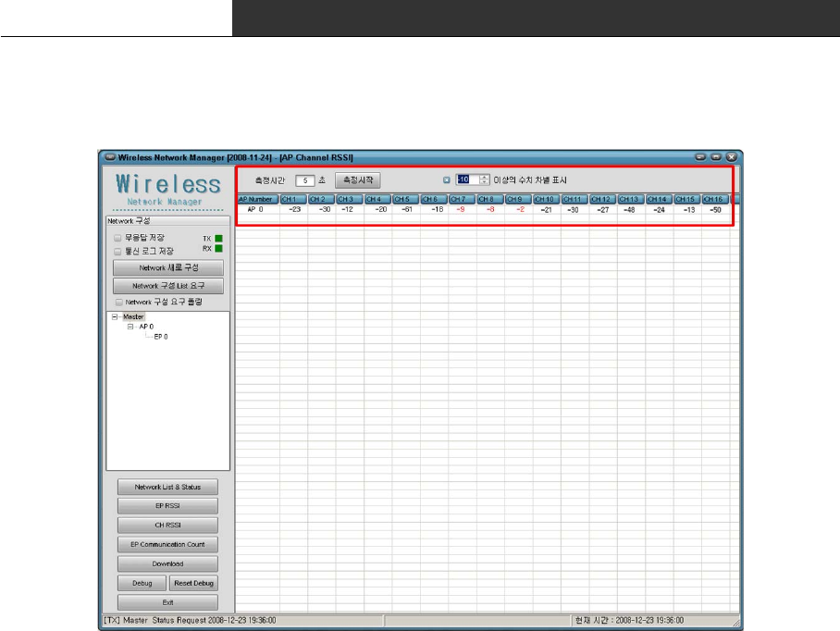
Task: Collapse the Master tree node
Action: coord(115,317)
